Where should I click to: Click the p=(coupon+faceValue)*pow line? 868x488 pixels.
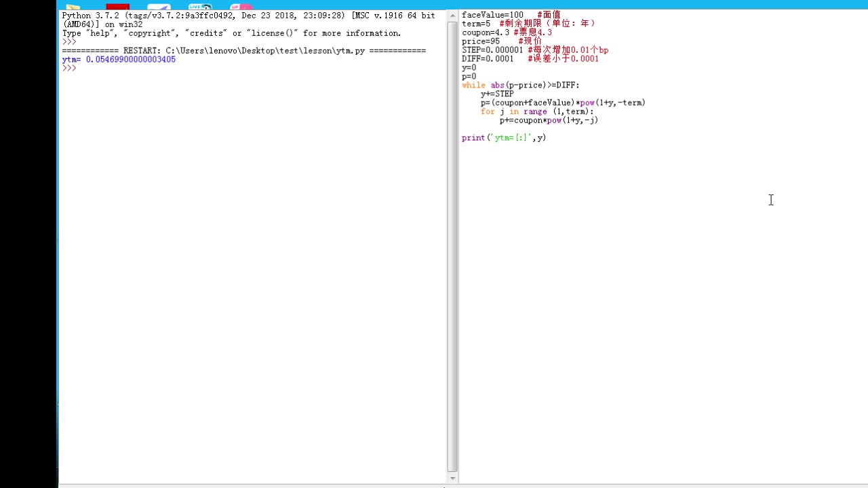tap(563, 103)
